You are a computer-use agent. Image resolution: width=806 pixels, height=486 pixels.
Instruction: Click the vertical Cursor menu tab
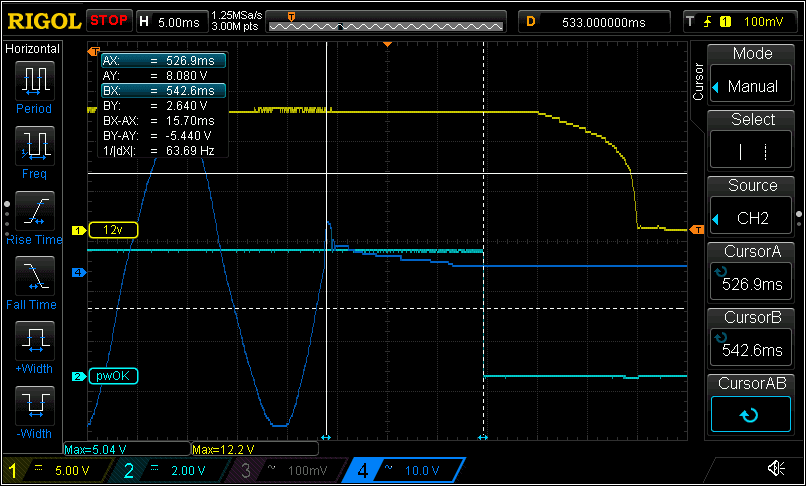(698, 81)
